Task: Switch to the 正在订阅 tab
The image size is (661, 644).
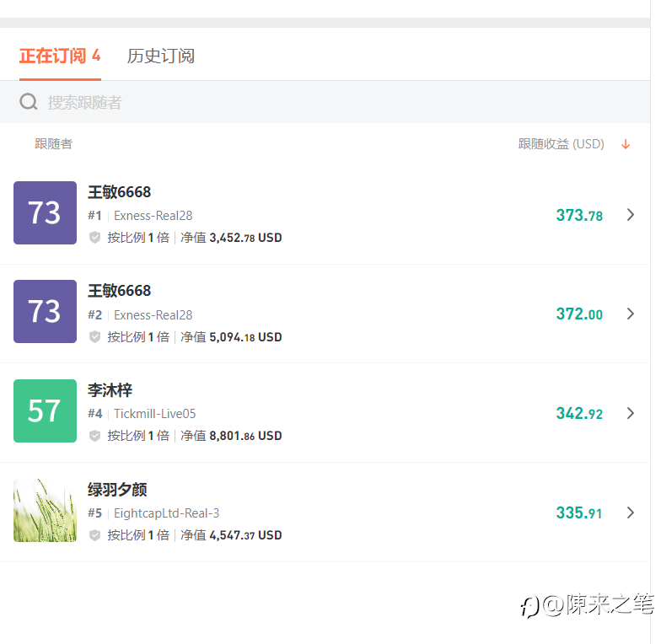Action: pyautogui.click(x=60, y=56)
